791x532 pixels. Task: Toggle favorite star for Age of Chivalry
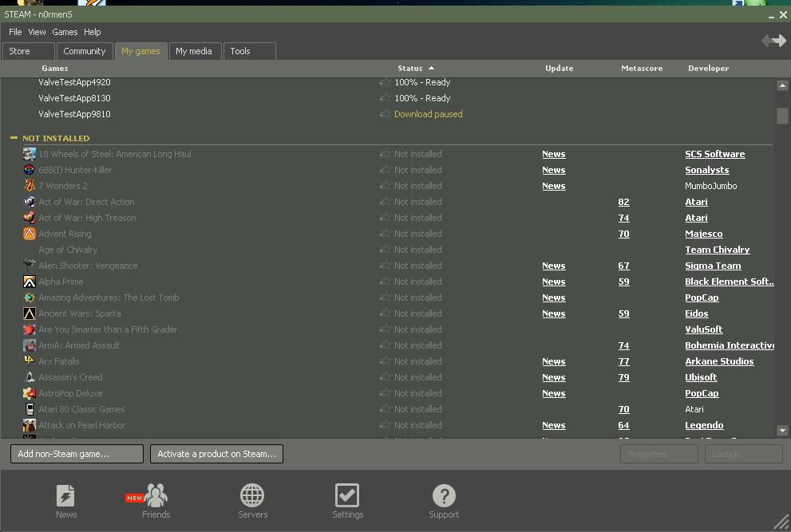(385, 250)
